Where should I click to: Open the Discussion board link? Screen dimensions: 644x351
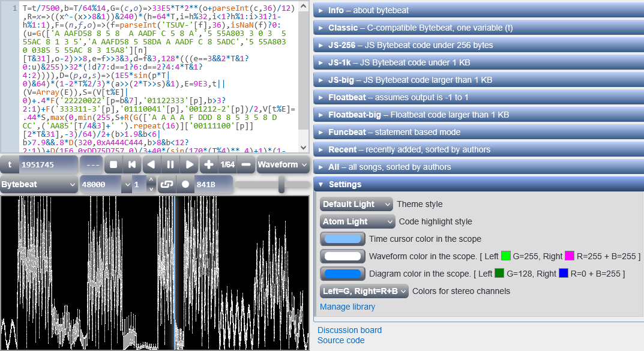pyautogui.click(x=349, y=330)
